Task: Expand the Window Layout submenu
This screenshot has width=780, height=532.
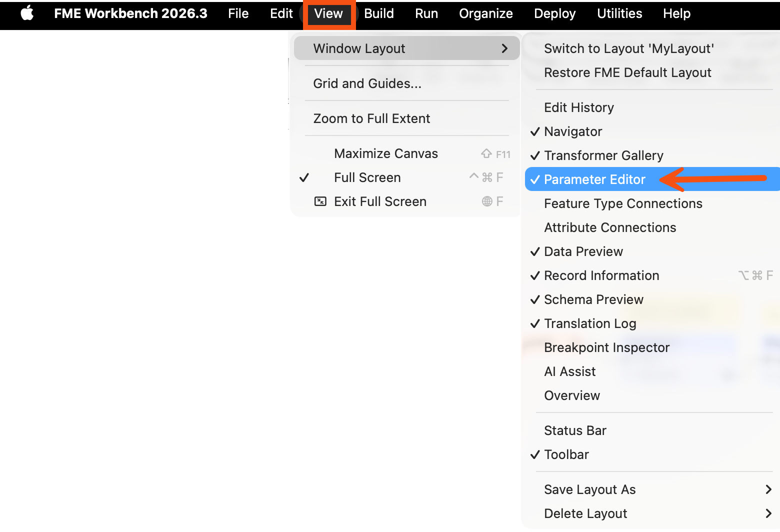Action: click(x=406, y=48)
